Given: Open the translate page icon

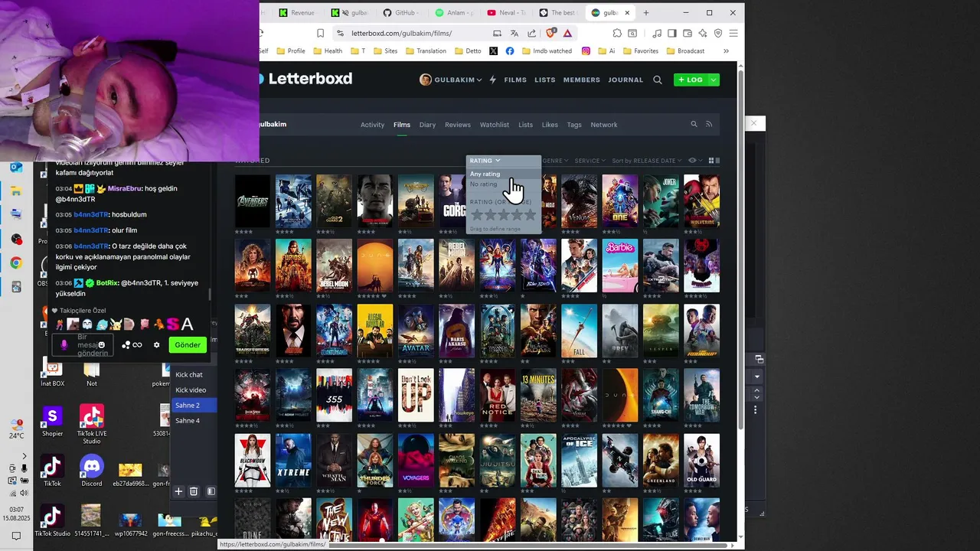Looking at the screenshot, I should [x=514, y=33].
